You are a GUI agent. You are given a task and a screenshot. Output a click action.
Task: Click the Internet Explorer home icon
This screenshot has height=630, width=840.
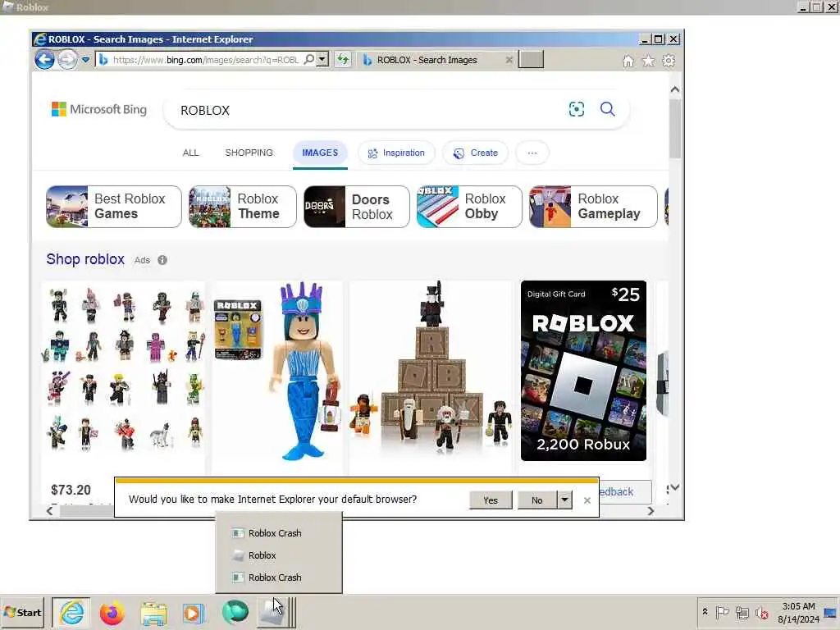[x=628, y=61]
